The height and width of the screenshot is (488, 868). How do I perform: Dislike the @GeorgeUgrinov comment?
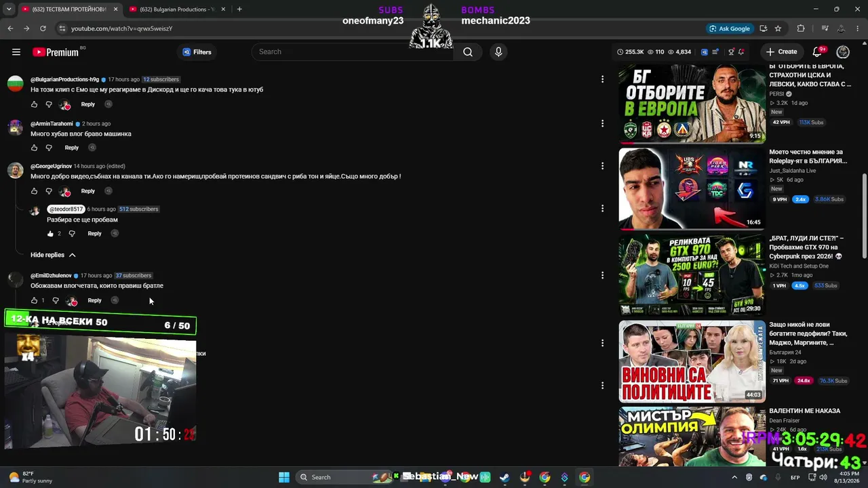click(x=49, y=191)
